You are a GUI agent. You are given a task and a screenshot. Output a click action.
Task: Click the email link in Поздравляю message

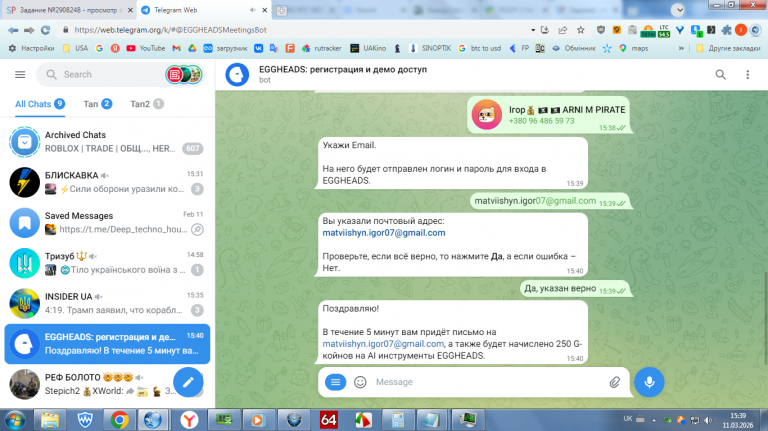click(383, 344)
